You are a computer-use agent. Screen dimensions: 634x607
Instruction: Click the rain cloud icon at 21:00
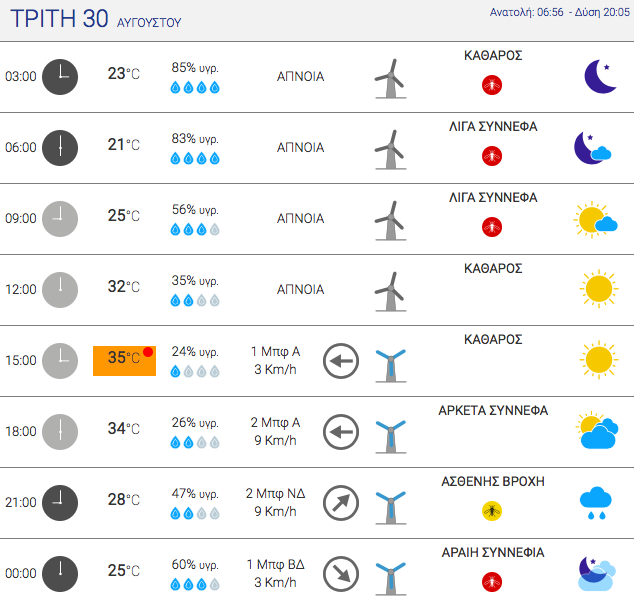(596, 503)
